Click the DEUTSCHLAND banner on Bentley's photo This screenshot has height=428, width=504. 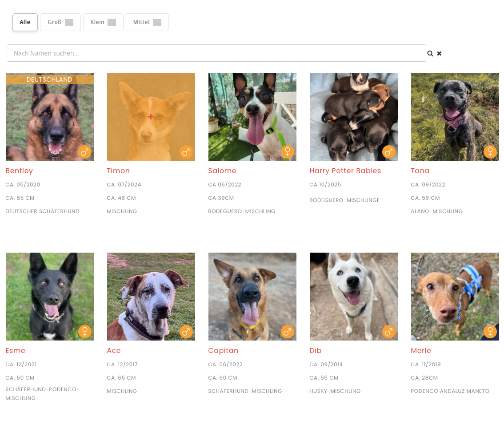(x=49, y=79)
